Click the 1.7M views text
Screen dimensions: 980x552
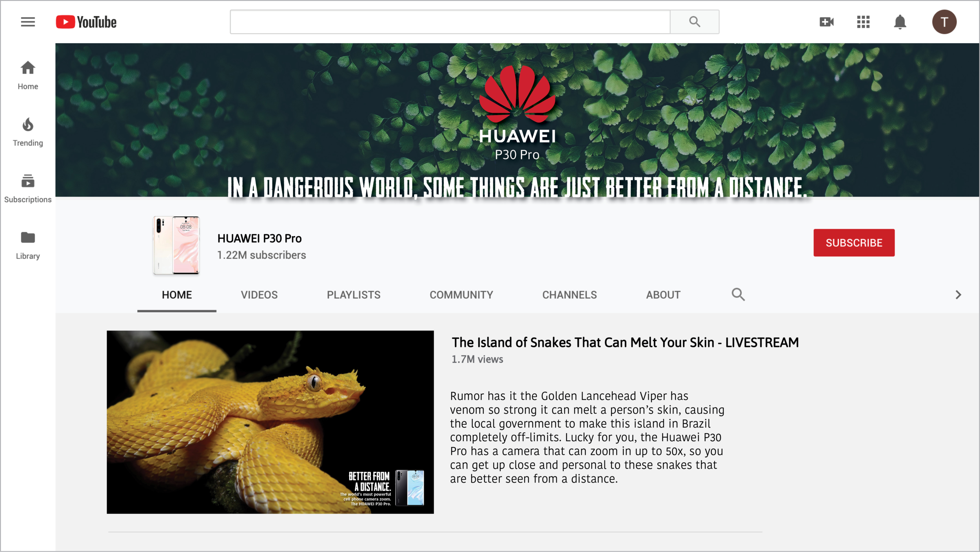477,359
